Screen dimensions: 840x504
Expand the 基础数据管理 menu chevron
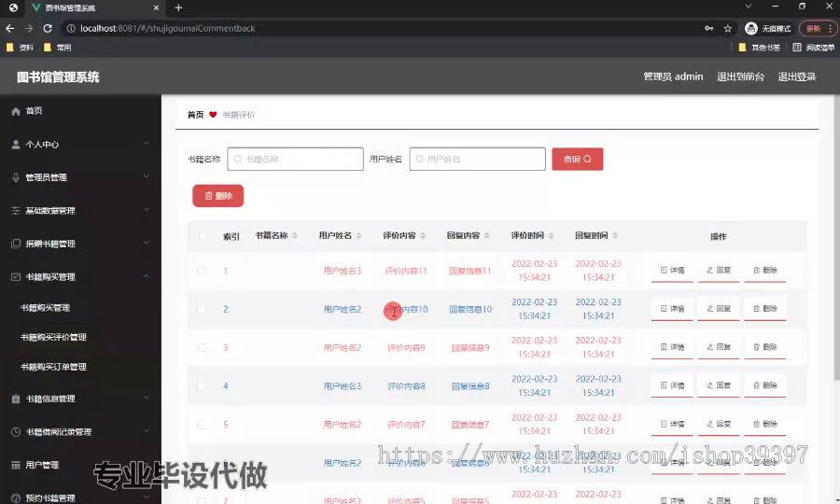(146, 210)
